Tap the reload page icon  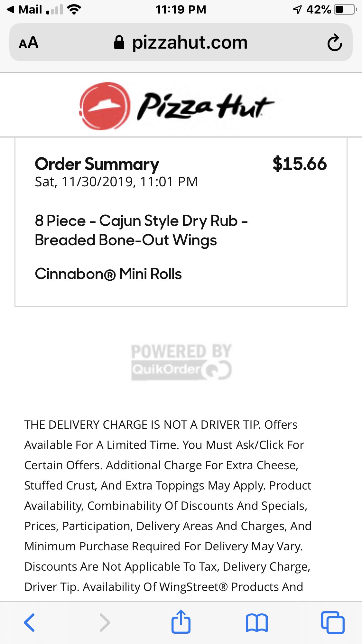pyautogui.click(x=334, y=42)
